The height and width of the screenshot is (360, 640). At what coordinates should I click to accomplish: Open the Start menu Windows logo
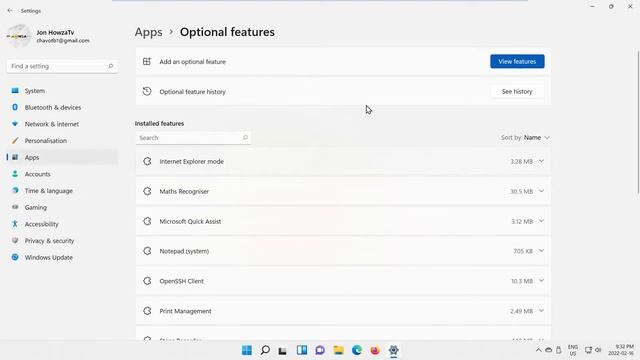coord(247,350)
